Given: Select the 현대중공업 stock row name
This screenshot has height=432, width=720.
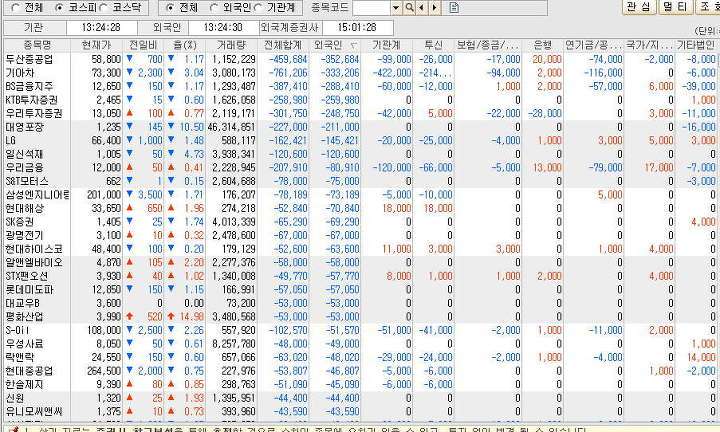Looking at the screenshot, I should (x=29, y=370).
